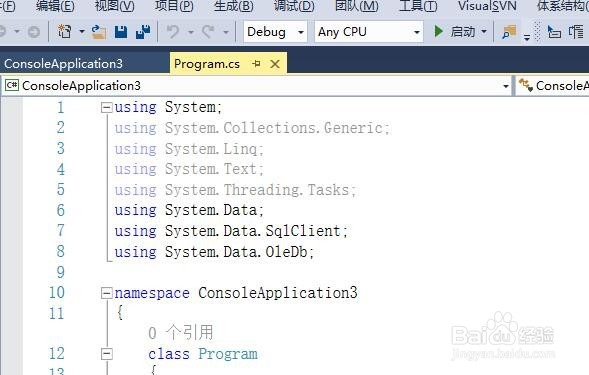
Task: Open the VisualSVN menu
Action: pyautogui.click(x=487, y=6)
